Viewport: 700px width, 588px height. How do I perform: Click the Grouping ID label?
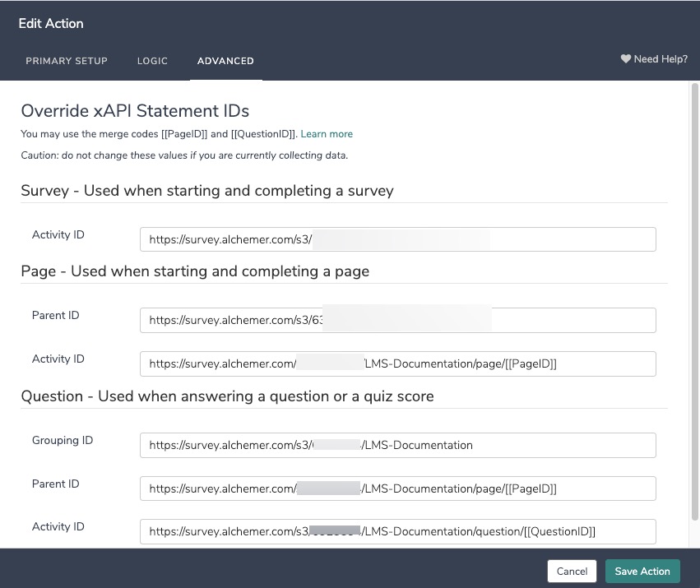pos(63,440)
